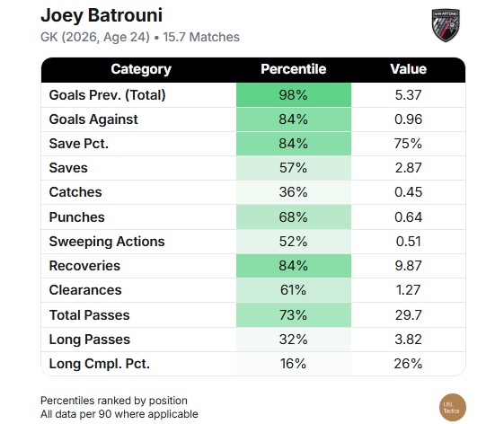The width and height of the screenshot is (504, 424).
Task: Select the Percentile column header
Action: tap(294, 69)
